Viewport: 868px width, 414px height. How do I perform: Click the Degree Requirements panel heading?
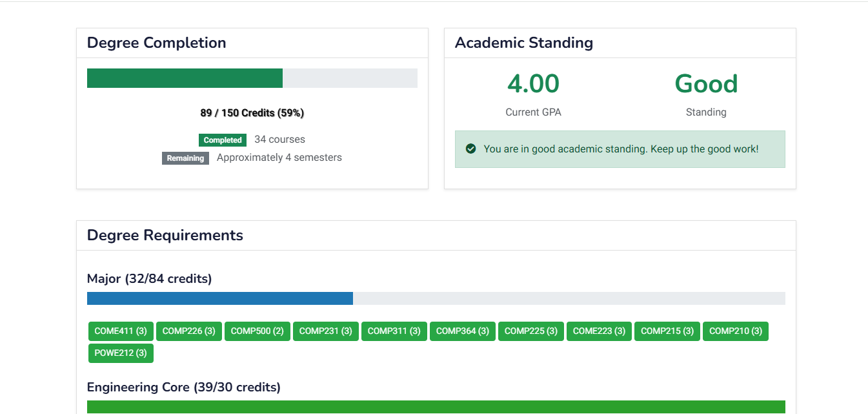165,235
